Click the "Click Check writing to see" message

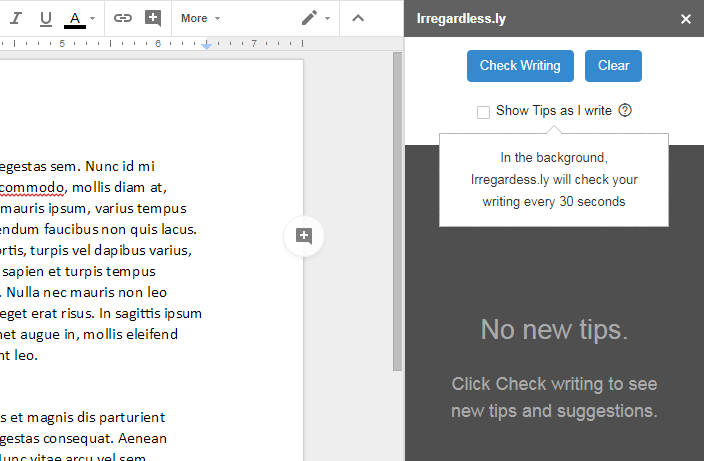pyautogui.click(x=554, y=384)
